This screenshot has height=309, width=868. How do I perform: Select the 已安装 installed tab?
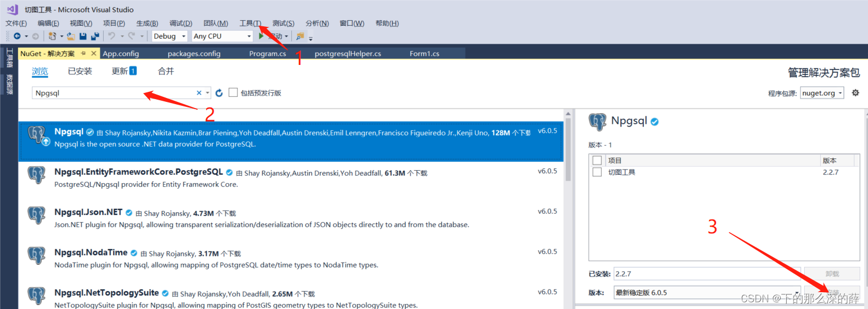coord(80,71)
